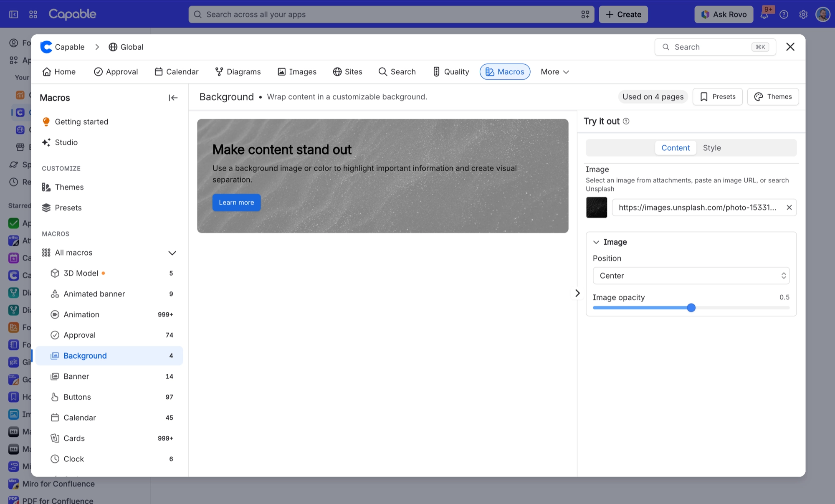Open the Position Center dropdown
The image size is (835, 504).
coord(691,276)
